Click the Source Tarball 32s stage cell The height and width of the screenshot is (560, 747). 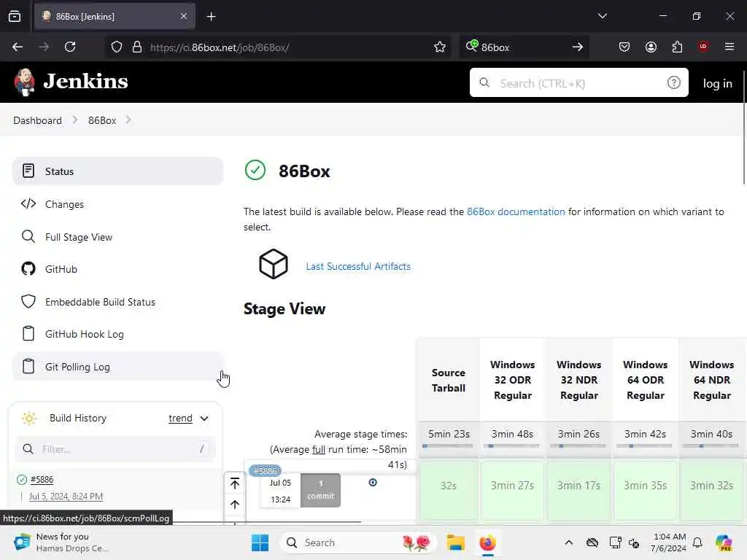click(x=449, y=490)
